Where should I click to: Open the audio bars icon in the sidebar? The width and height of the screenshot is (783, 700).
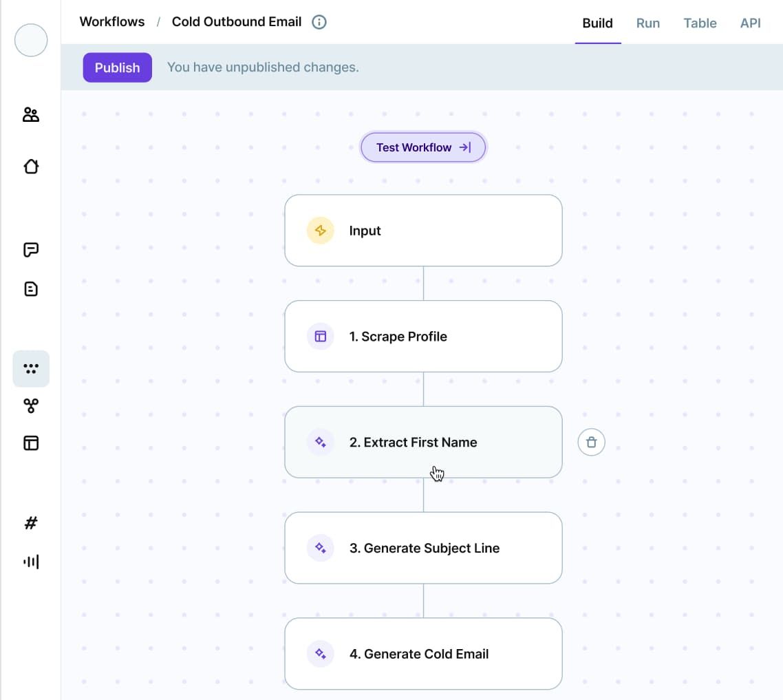[x=31, y=562]
